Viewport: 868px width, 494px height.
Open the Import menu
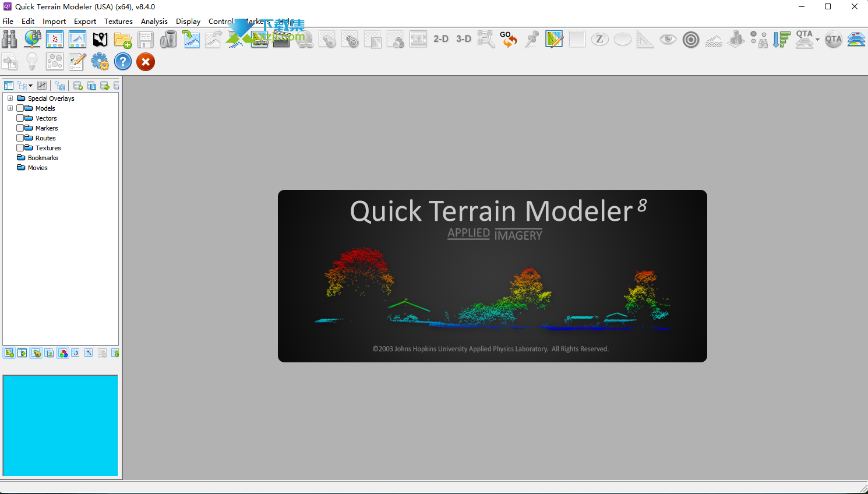coord(54,22)
